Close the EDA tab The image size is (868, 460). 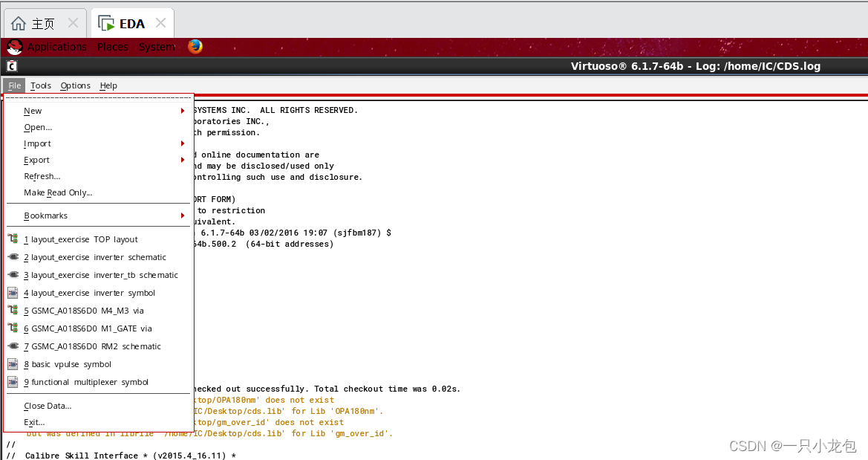click(160, 23)
